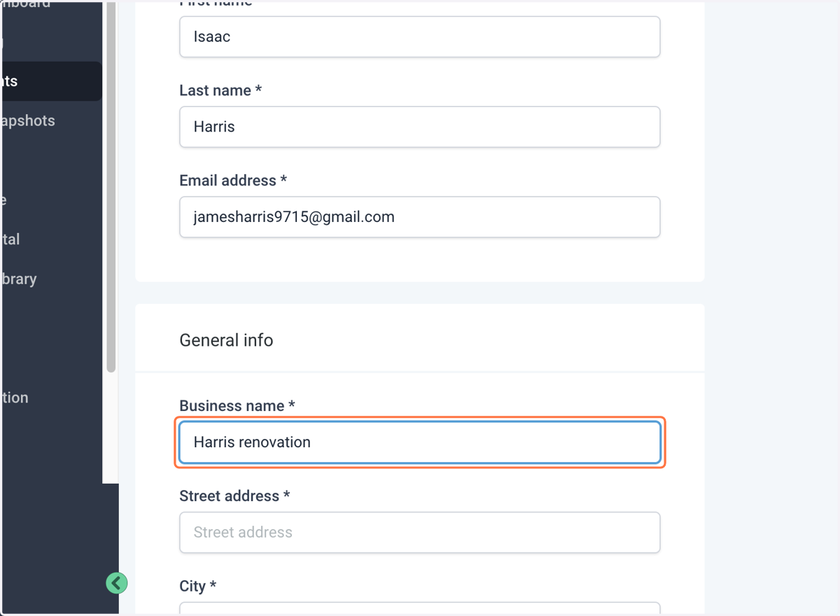Click the City input field

coord(420,608)
